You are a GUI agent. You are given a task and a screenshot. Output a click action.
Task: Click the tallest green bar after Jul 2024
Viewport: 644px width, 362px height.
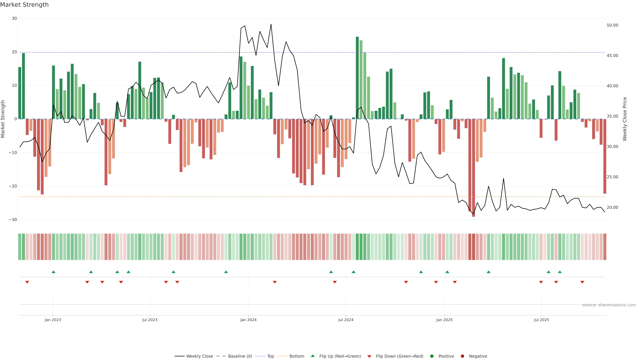coord(357,77)
